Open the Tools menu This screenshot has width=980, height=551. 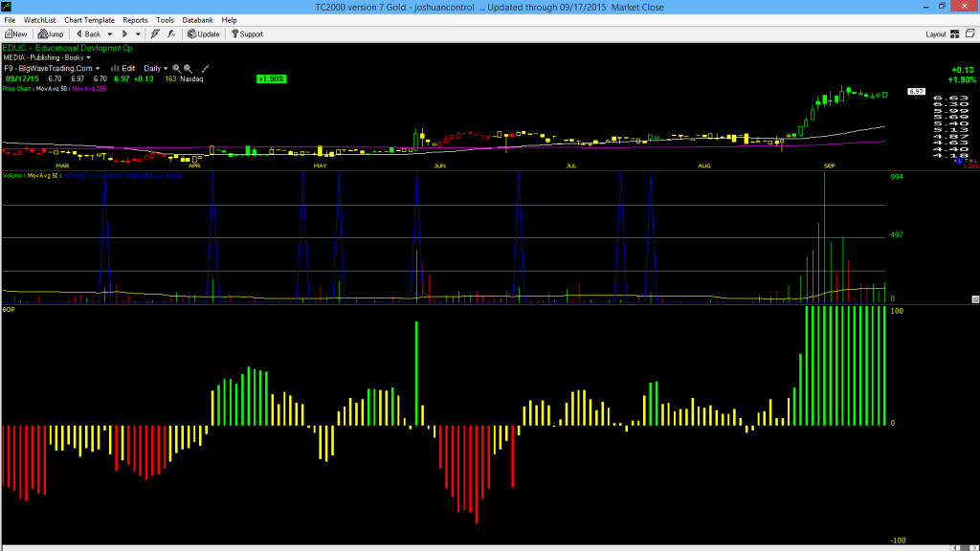tap(165, 20)
